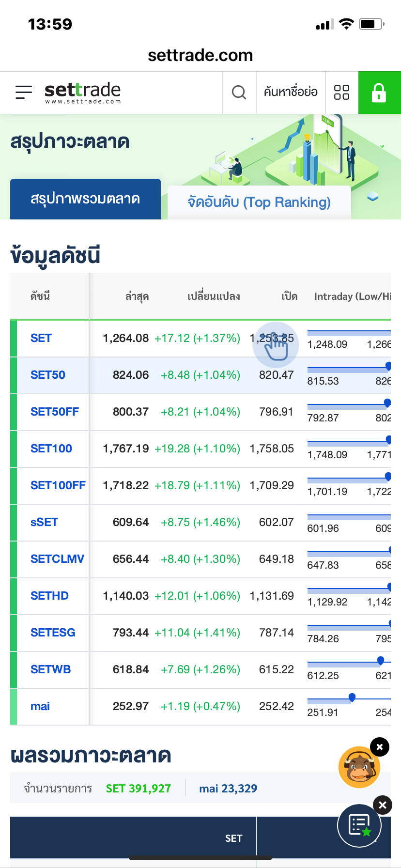Select mai 23,329 transactions toggle

click(228, 789)
